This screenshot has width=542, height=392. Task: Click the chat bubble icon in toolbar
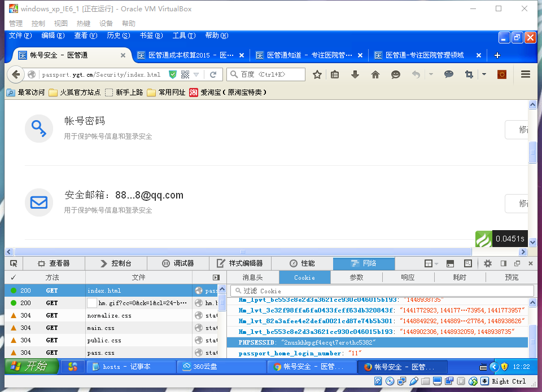point(449,74)
